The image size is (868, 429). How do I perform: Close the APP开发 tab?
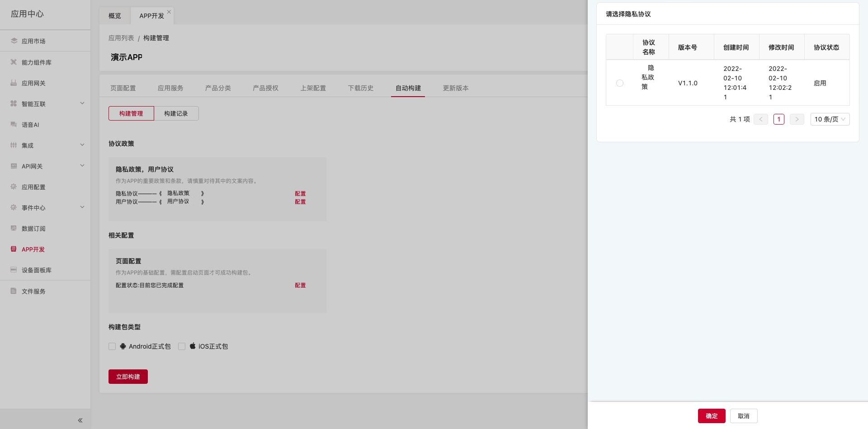point(169,12)
